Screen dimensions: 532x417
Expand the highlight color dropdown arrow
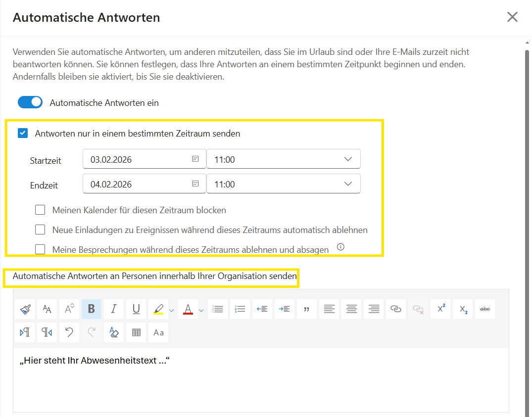[x=172, y=310]
